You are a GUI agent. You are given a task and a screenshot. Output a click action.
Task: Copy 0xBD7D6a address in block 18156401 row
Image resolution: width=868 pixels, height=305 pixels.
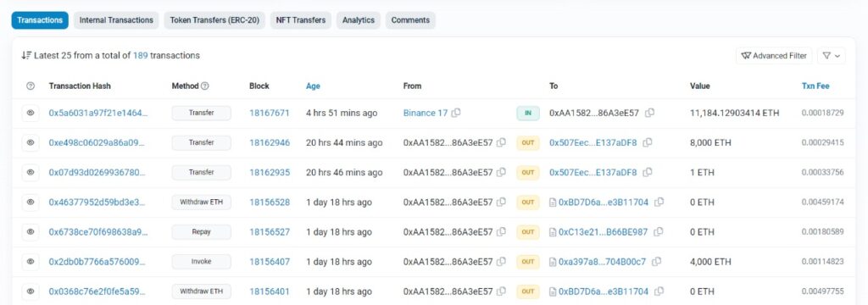point(659,291)
